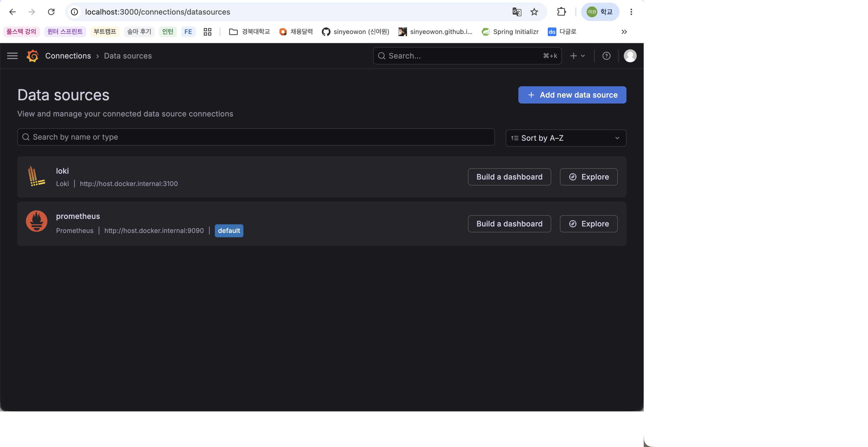Open Chrome three-dot menu
The width and height of the screenshot is (868, 447).
pos(631,12)
